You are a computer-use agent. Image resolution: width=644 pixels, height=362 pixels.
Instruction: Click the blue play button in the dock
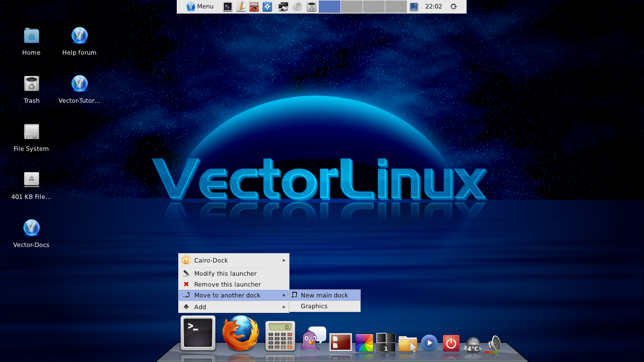pyautogui.click(x=429, y=343)
